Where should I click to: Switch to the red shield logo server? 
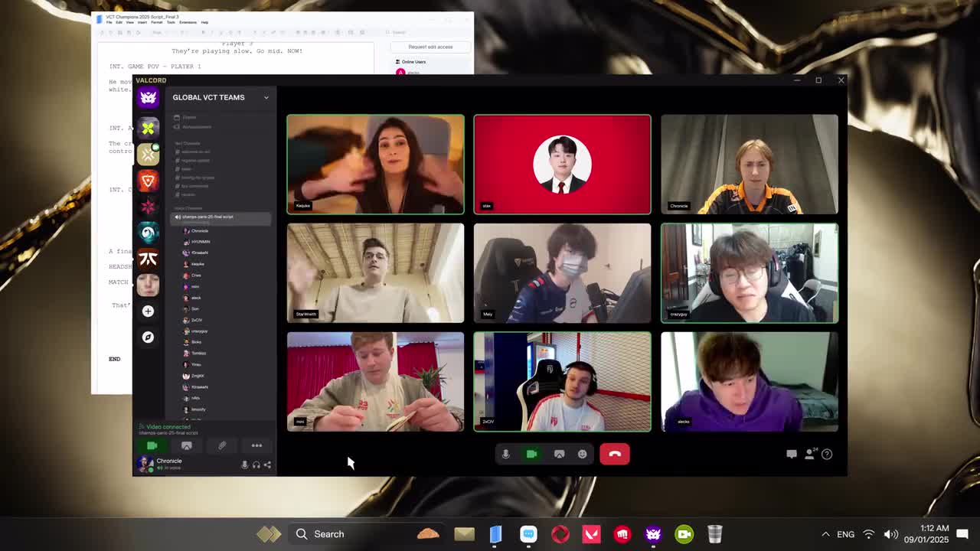pos(148,181)
